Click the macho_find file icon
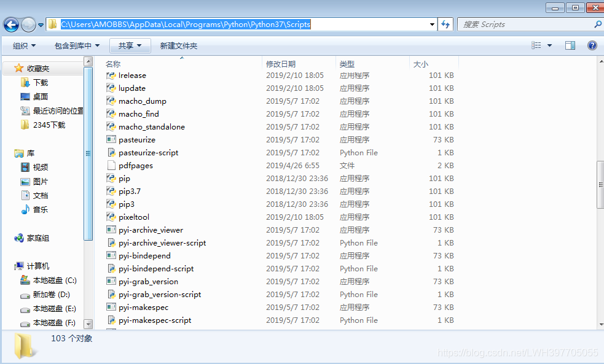This screenshot has height=364, width=604. 111,114
